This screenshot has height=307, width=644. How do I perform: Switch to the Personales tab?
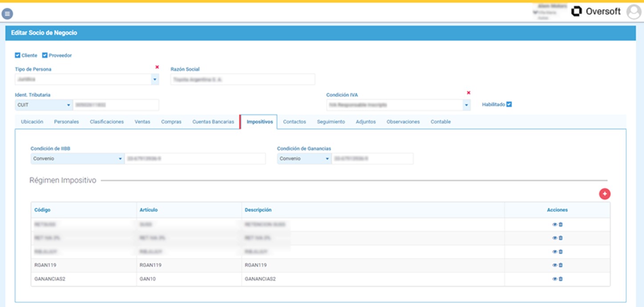[66, 122]
